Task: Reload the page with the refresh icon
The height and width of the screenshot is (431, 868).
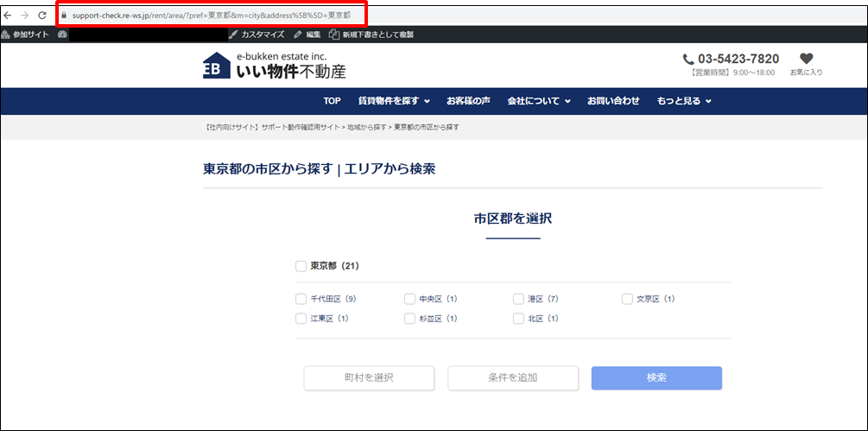Action: [41, 16]
